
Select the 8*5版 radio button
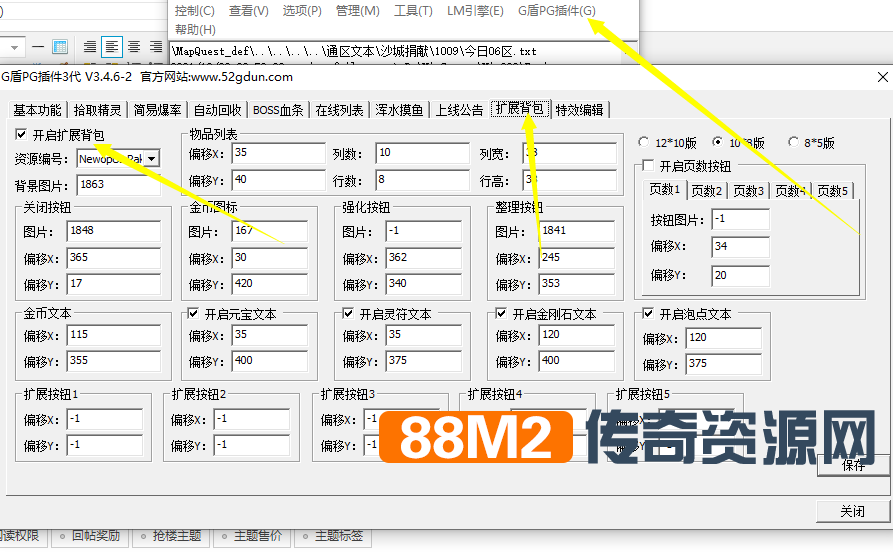click(x=793, y=142)
